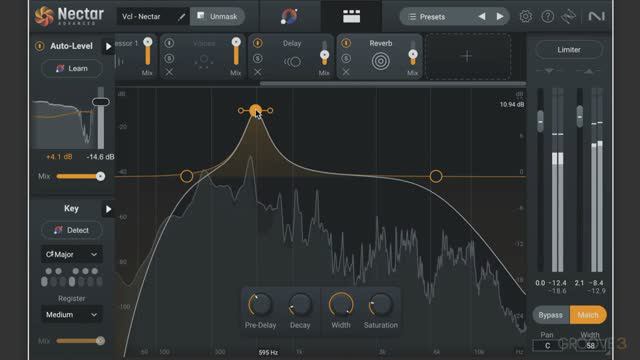Open the Medium register dropdown
Image resolution: width=640 pixels, height=360 pixels.
(71, 315)
